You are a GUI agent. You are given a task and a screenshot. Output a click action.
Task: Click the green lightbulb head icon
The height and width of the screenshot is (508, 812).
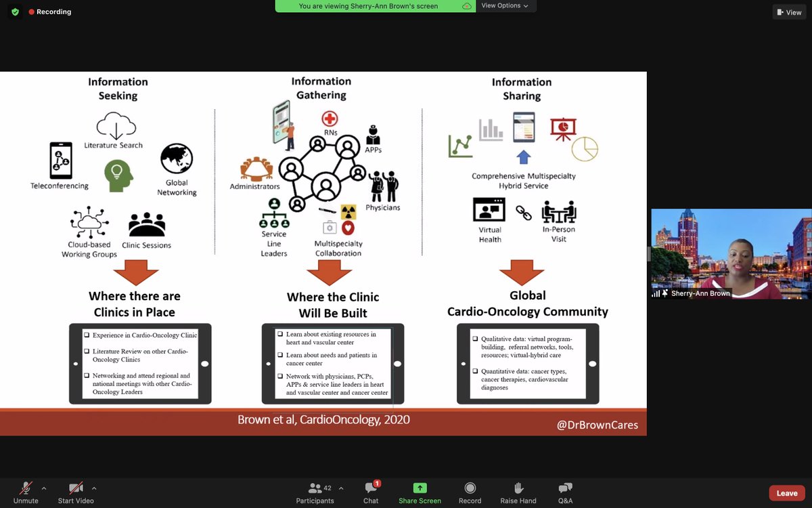[118, 175]
